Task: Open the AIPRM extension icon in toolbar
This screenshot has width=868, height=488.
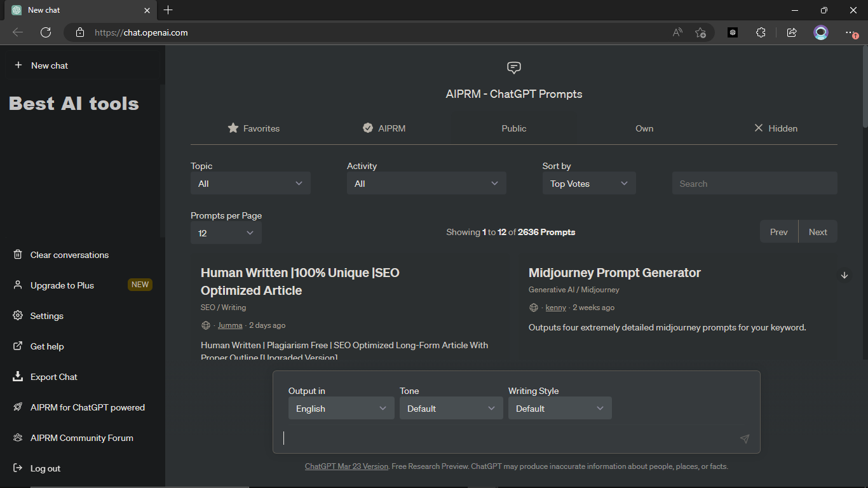Action: (733, 32)
